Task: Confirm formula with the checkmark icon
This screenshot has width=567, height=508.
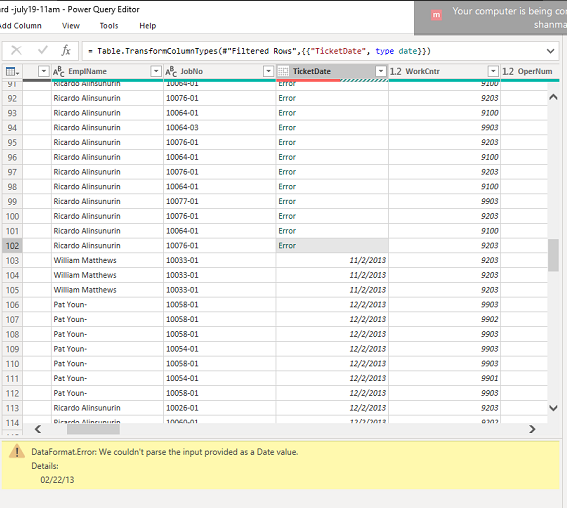Action: click(43, 50)
